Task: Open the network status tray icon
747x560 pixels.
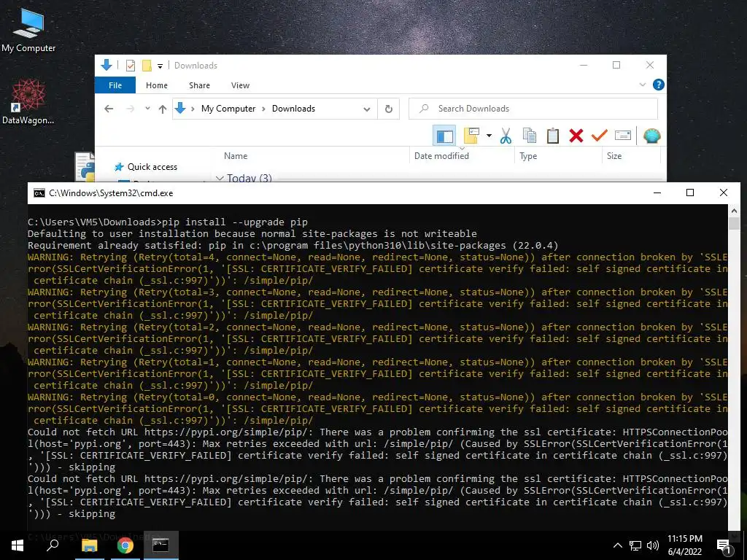Action: coord(635,545)
